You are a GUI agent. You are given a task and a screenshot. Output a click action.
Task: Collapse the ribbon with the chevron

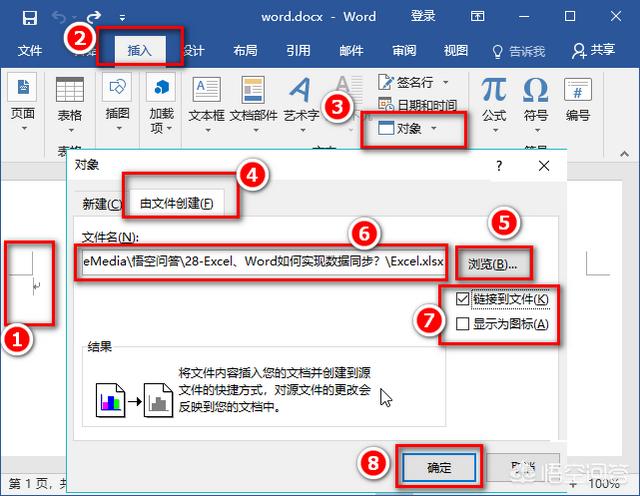pos(624,153)
